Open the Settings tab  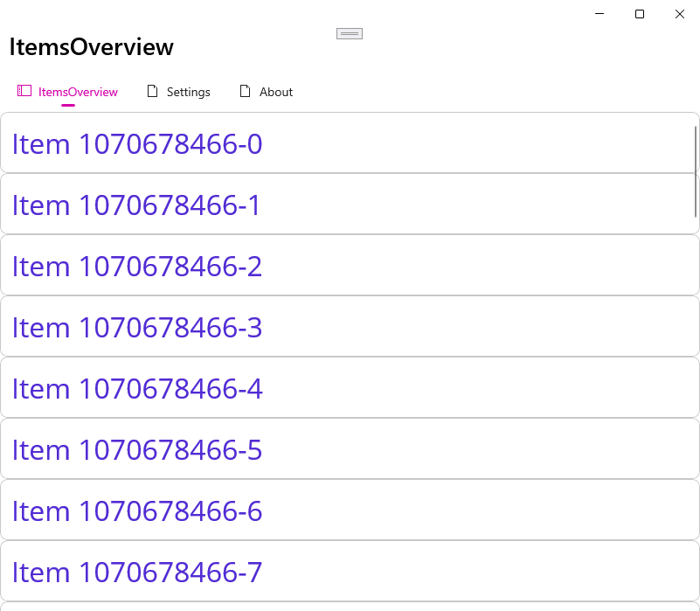pyautogui.click(x=188, y=92)
